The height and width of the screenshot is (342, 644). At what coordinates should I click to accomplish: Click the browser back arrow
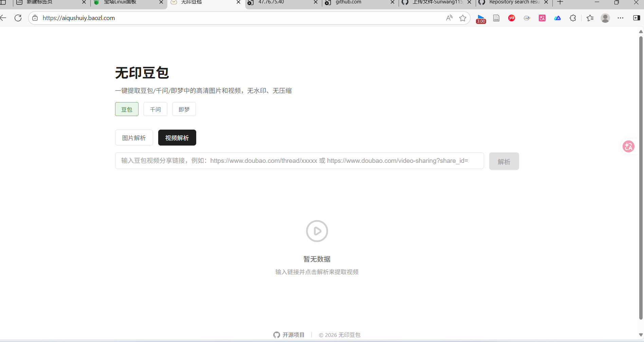[3, 18]
